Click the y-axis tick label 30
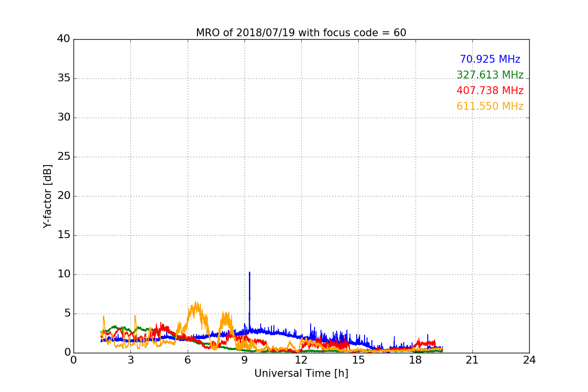 pyautogui.click(x=64, y=118)
